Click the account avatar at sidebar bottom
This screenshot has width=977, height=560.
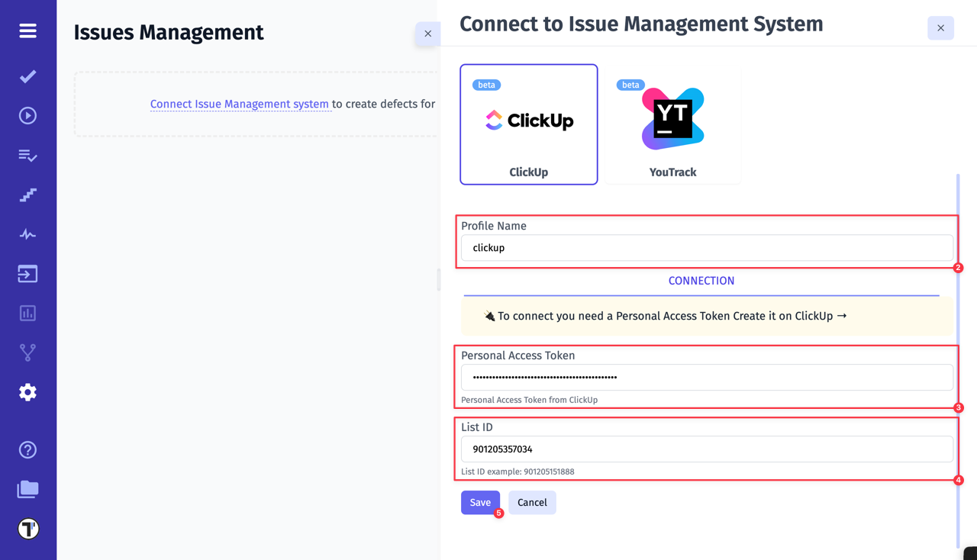(x=27, y=527)
